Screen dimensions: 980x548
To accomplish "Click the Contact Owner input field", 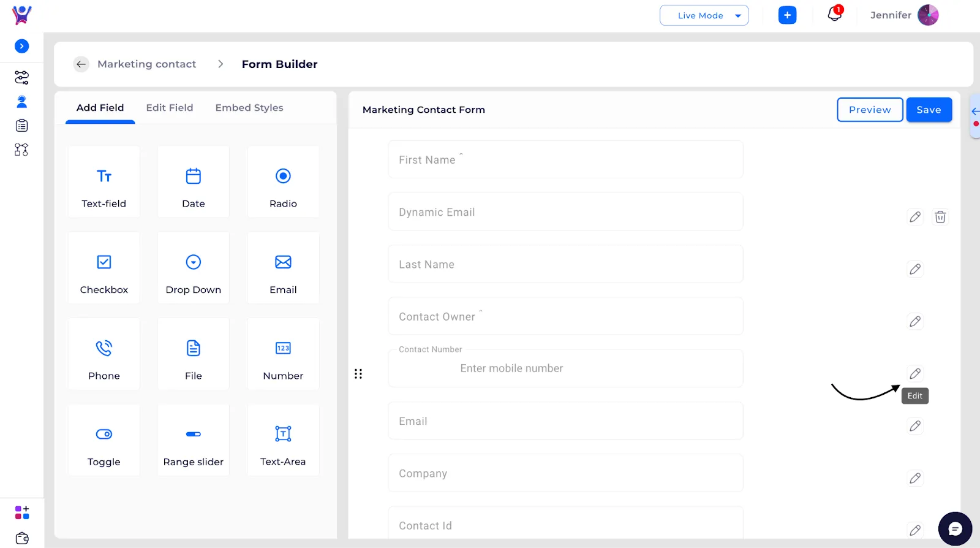I will (565, 316).
